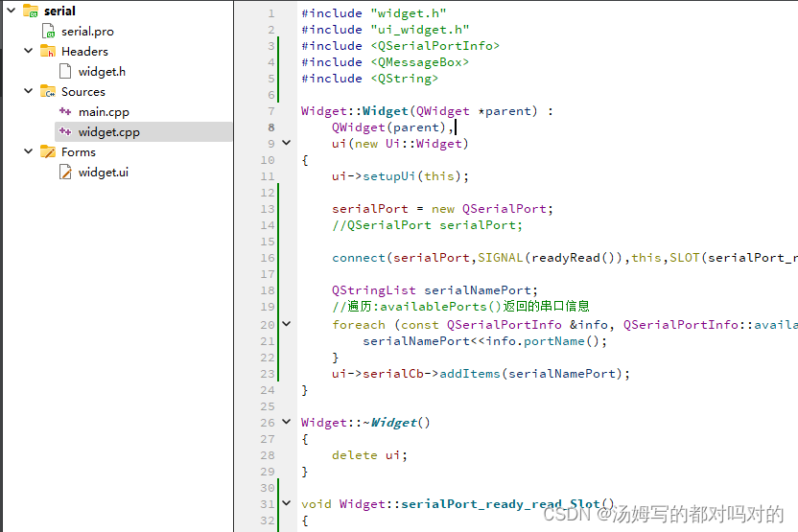798x532 pixels.
Task: Click line number 1 in the gutter
Action: [x=271, y=13]
